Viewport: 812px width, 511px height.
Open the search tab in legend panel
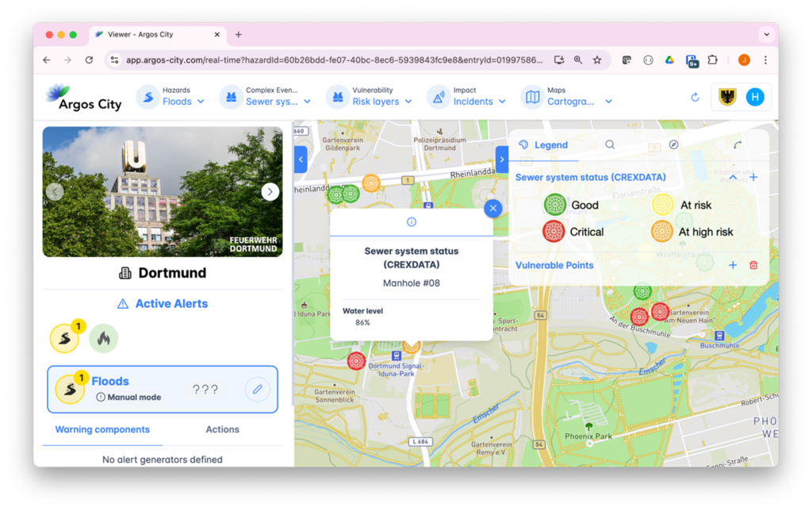click(610, 145)
